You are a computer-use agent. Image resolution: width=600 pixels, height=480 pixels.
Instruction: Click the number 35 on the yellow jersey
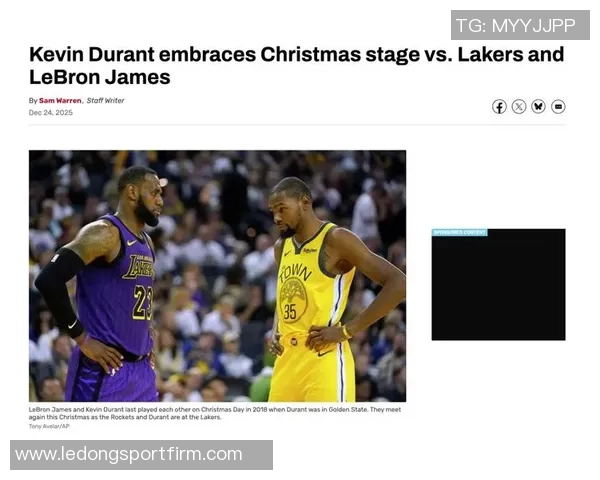[290, 312]
